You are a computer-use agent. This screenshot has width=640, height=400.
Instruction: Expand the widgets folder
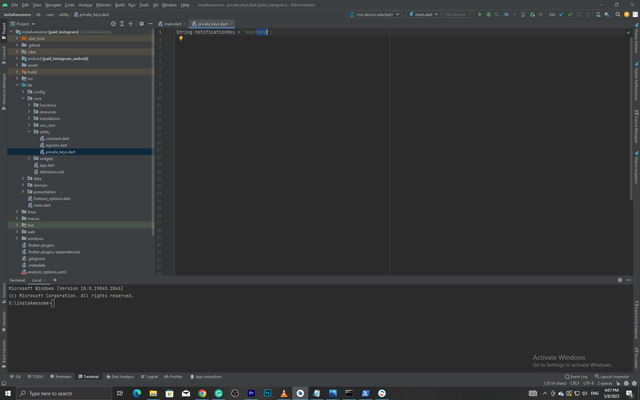pos(29,158)
